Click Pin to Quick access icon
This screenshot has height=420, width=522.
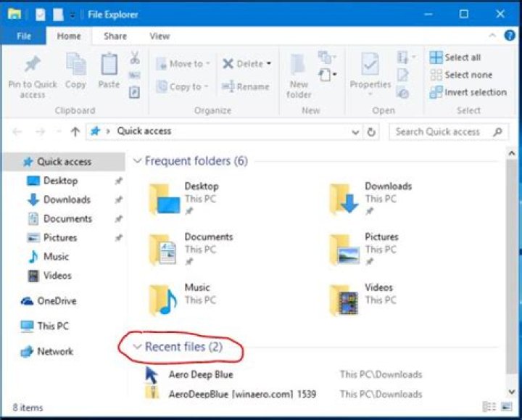coord(33,65)
